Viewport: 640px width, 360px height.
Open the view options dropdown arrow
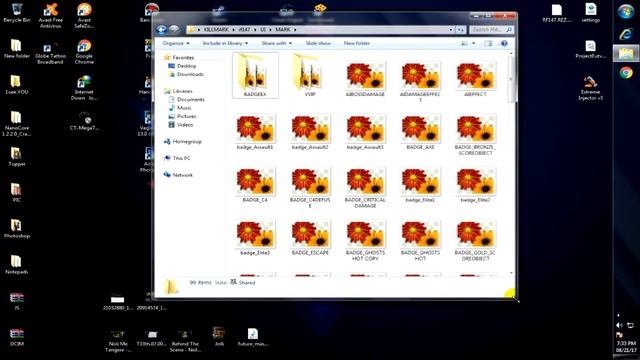(473, 43)
